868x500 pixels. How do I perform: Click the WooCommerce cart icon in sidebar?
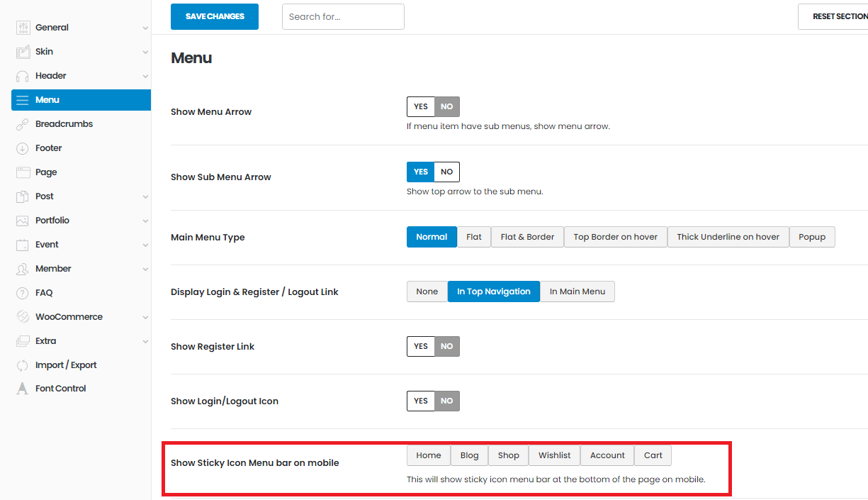(x=23, y=317)
